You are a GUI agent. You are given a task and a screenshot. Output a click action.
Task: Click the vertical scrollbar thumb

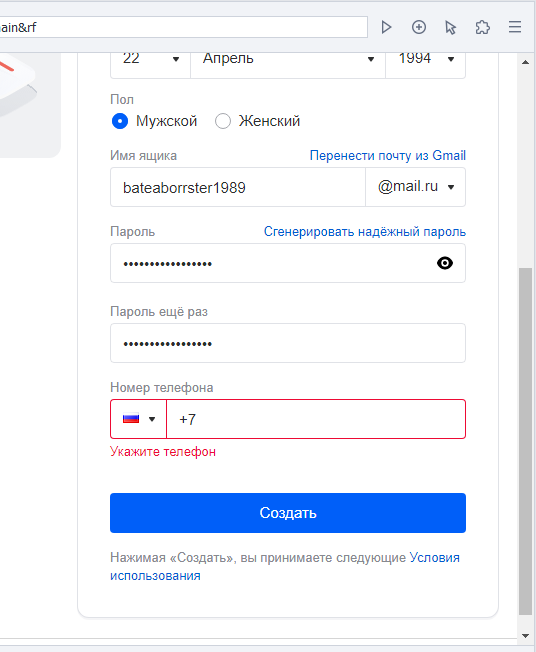tap(526, 441)
